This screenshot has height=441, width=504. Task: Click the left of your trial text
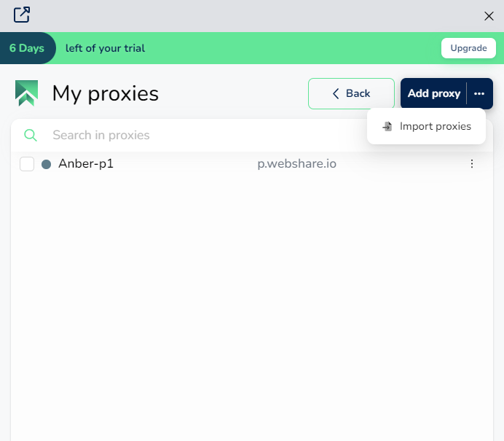click(105, 48)
